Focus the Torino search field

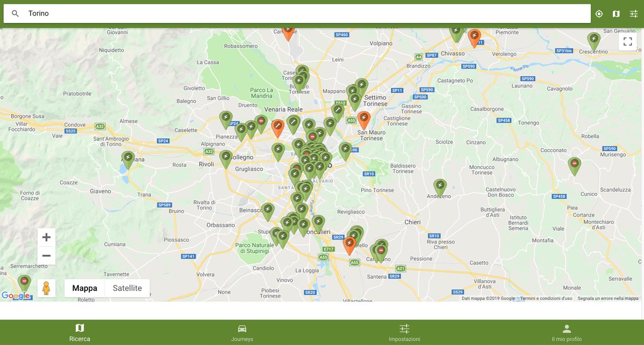(x=297, y=13)
